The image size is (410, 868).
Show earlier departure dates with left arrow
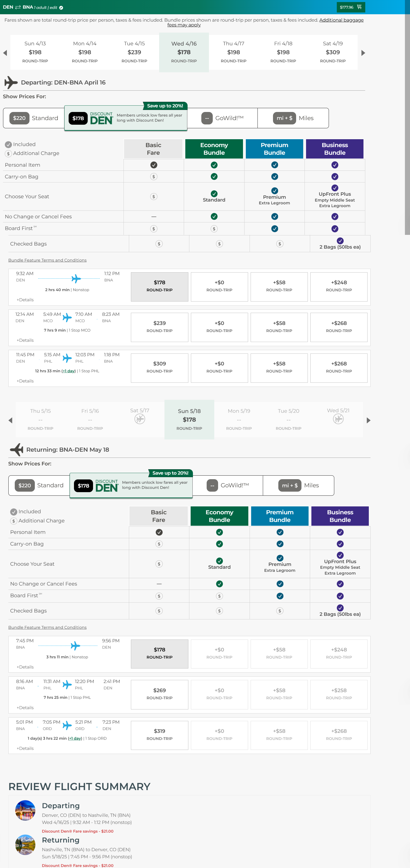5,53
